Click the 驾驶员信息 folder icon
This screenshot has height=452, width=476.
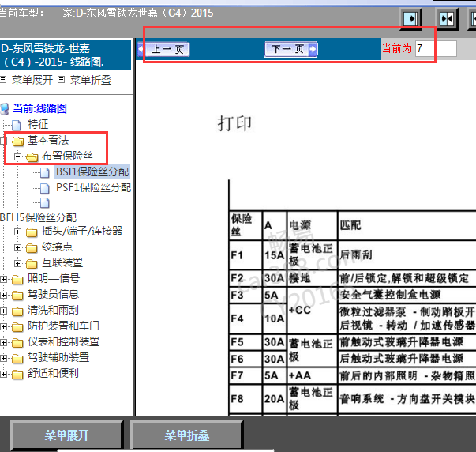tap(17, 296)
